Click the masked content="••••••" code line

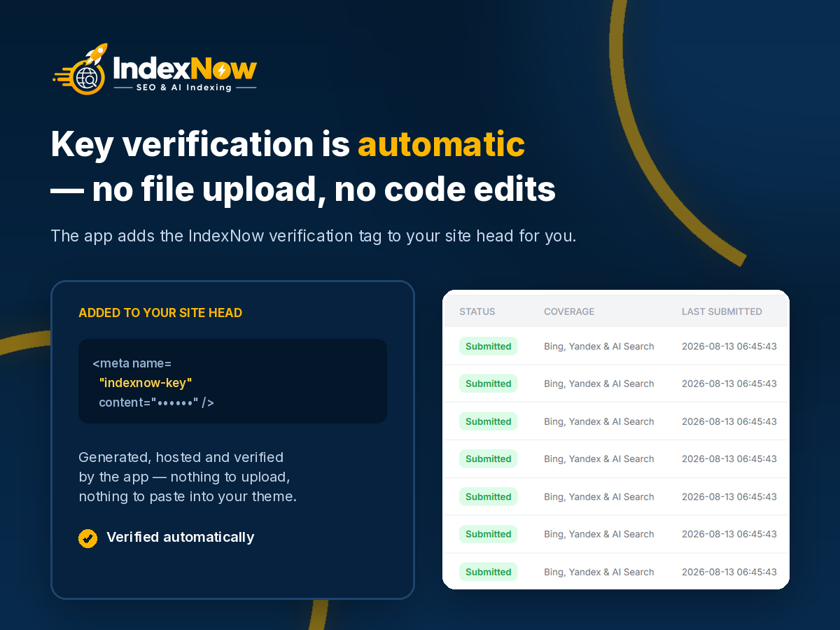pos(156,402)
